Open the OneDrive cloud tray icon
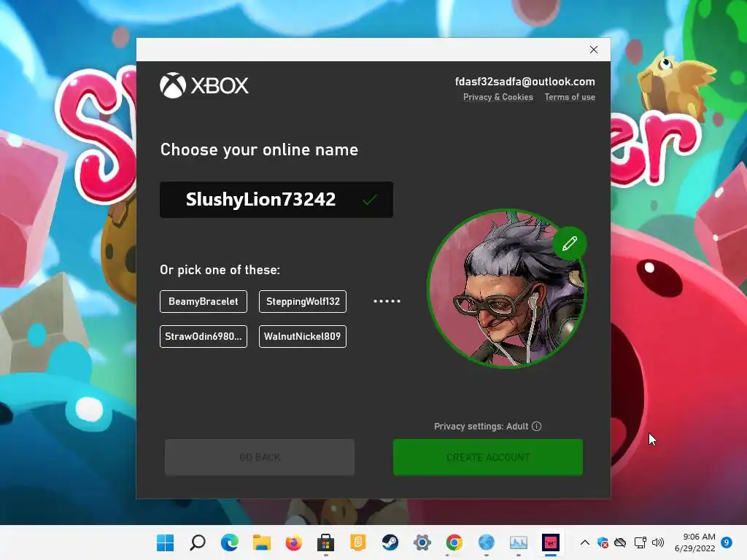The width and height of the screenshot is (747, 560). coord(620,542)
